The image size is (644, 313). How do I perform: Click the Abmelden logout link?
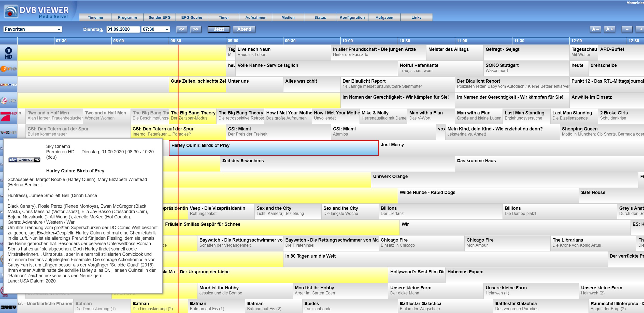[x=635, y=3]
